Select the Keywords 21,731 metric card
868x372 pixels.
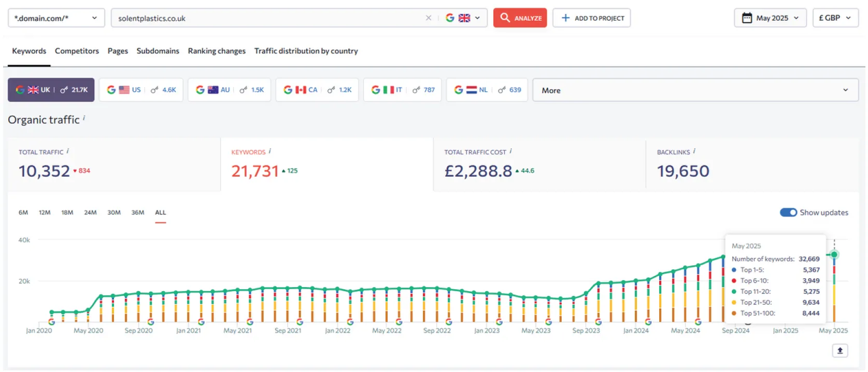(x=327, y=164)
